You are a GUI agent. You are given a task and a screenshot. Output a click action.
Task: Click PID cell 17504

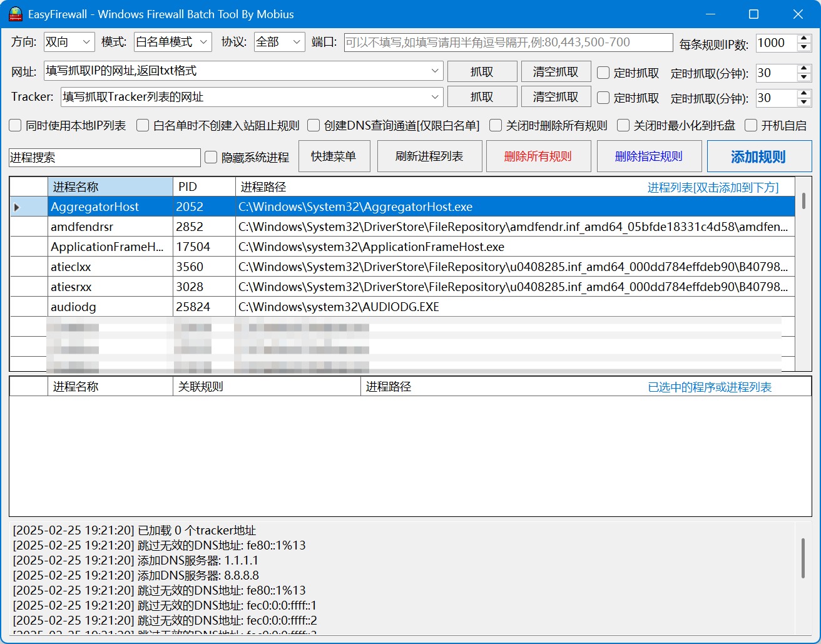click(205, 247)
